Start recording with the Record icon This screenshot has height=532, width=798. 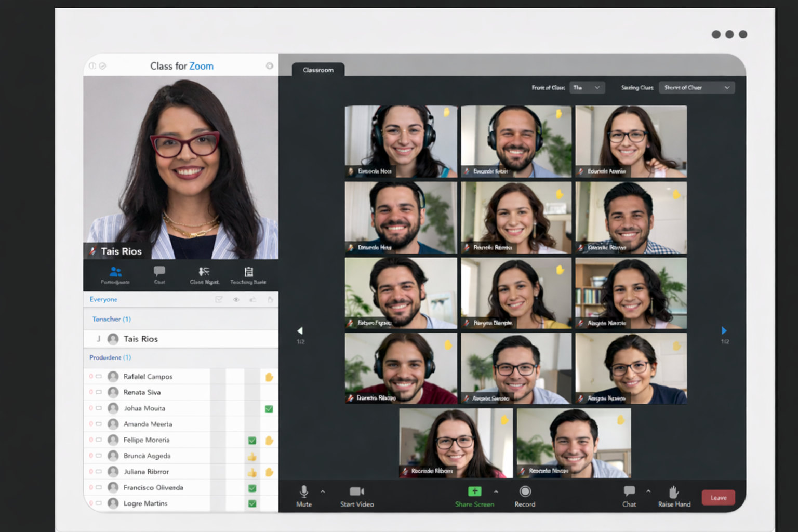pyautogui.click(x=525, y=491)
